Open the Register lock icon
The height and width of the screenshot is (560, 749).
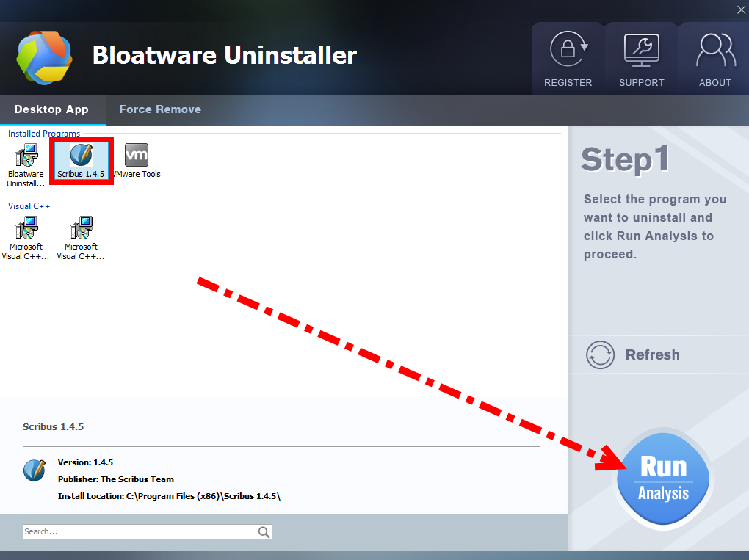click(x=568, y=49)
